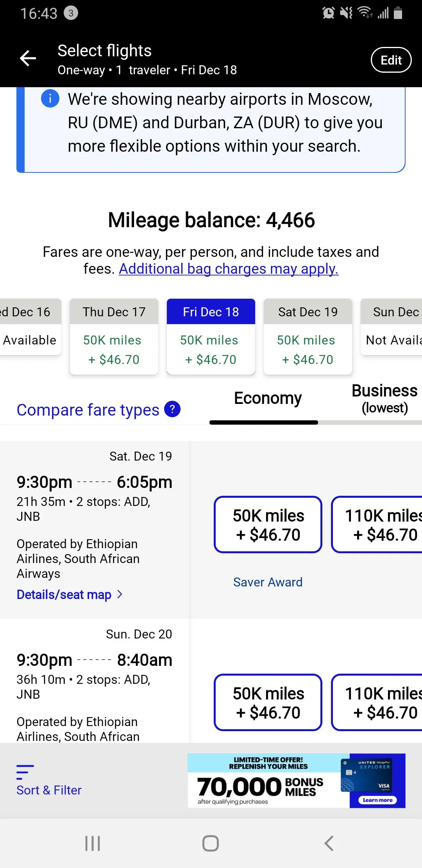Open notification count badge in status bar
The height and width of the screenshot is (868, 422).
tap(71, 13)
